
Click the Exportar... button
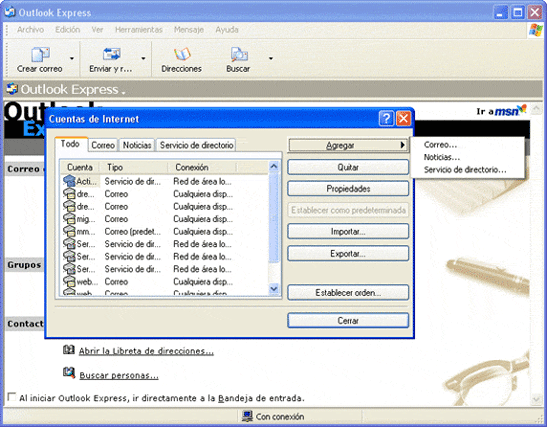(348, 254)
